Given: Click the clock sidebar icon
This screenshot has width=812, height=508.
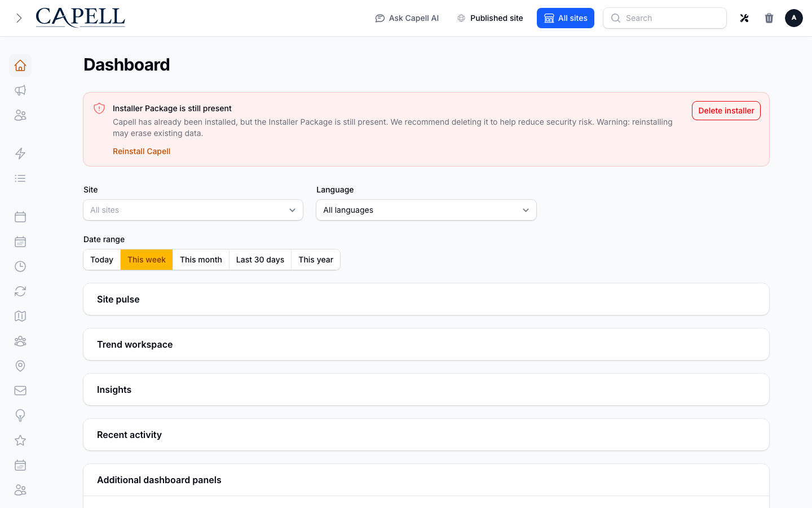Looking at the screenshot, I should point(20,266).
